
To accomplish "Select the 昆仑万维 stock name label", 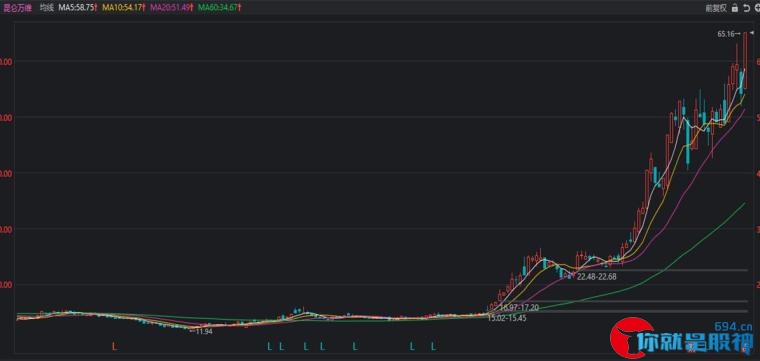I will pos(18,8).
